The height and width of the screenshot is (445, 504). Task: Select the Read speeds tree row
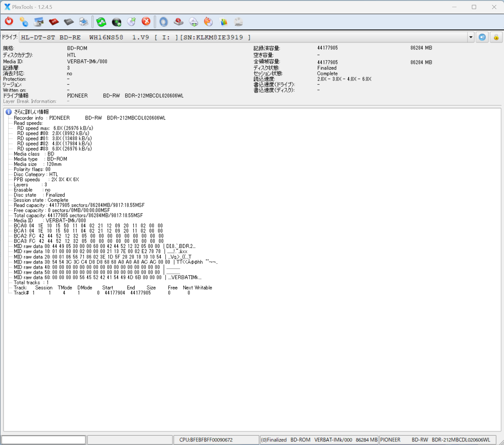28,123
